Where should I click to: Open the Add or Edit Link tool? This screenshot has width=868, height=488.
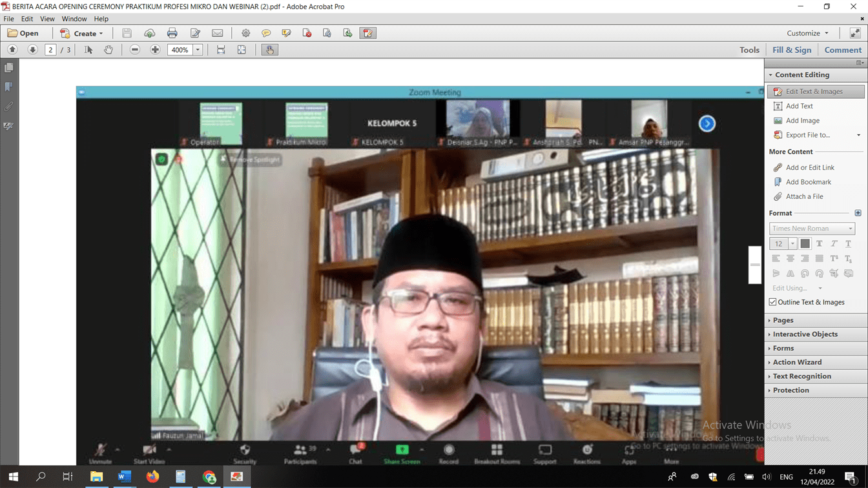click(x=805, y=167)
